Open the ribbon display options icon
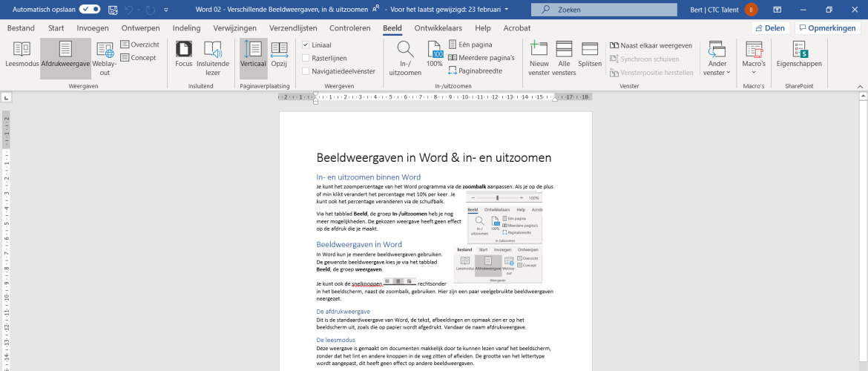The width and height of the screenshot is (868, 371). [x=777, y=10]
